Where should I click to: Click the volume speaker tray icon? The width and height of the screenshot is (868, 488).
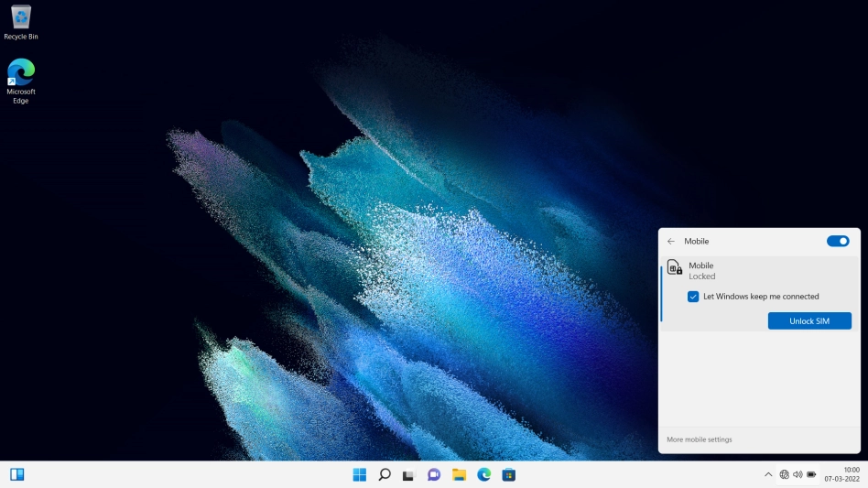[x=797, y=474]
